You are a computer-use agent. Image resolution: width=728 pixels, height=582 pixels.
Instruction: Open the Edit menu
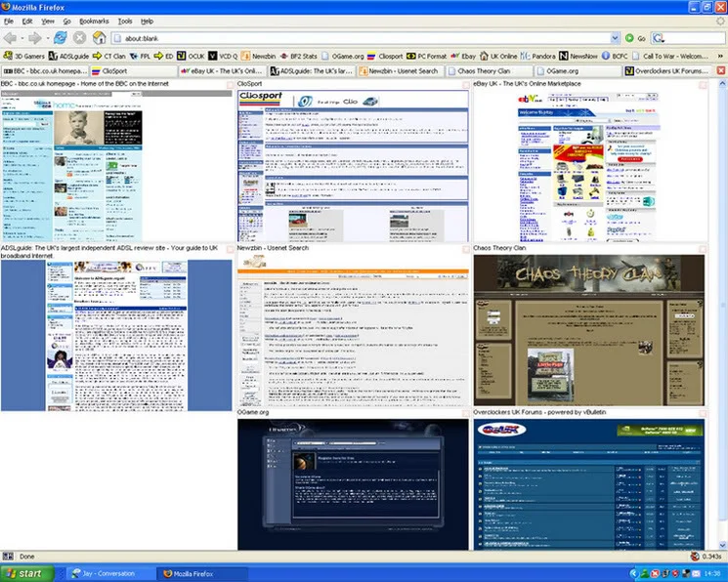click(27, 21)
